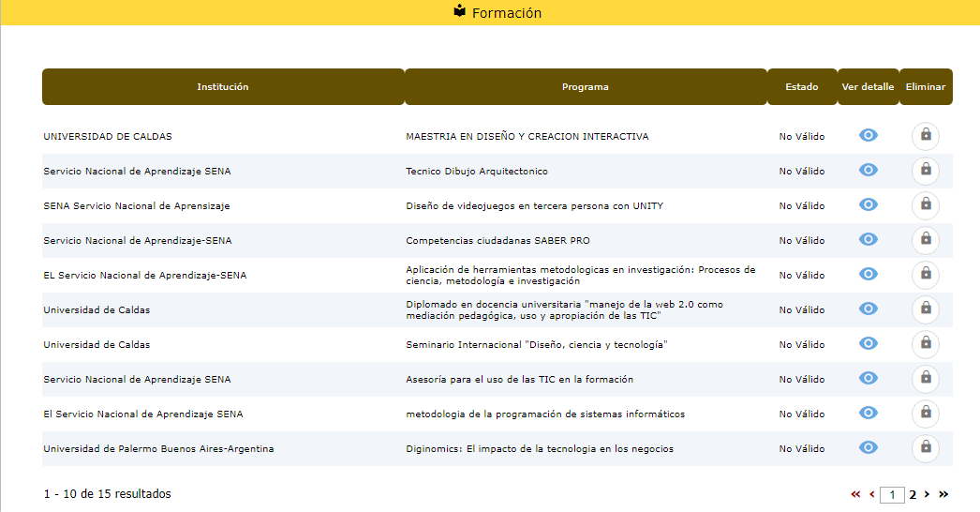The image size is (980, 512).
Task: Click the Formación book icon in header
Action: click(459, 12)
